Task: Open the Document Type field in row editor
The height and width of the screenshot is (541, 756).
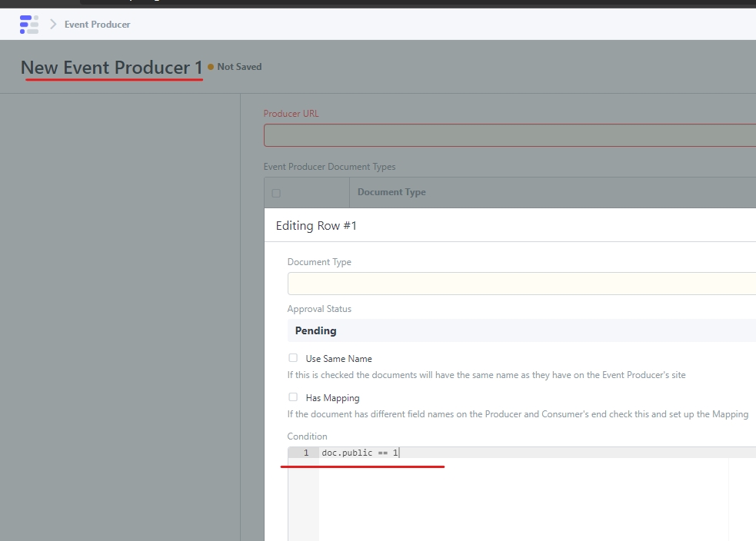Action: click(x=521, y=284)
